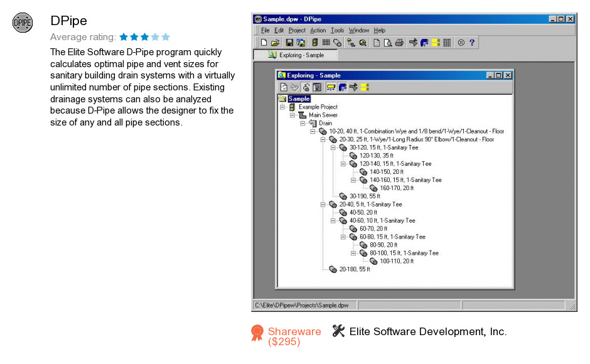590x364 pixels.
Task: Select the 30-190, 55 ft pipe row
Action: [365, 196]
